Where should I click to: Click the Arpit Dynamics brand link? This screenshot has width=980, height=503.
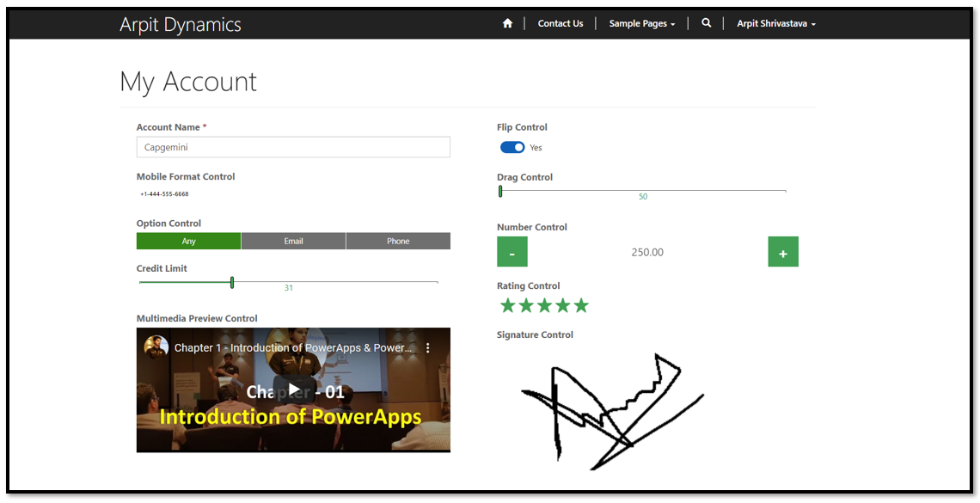[x=181, y=24]
